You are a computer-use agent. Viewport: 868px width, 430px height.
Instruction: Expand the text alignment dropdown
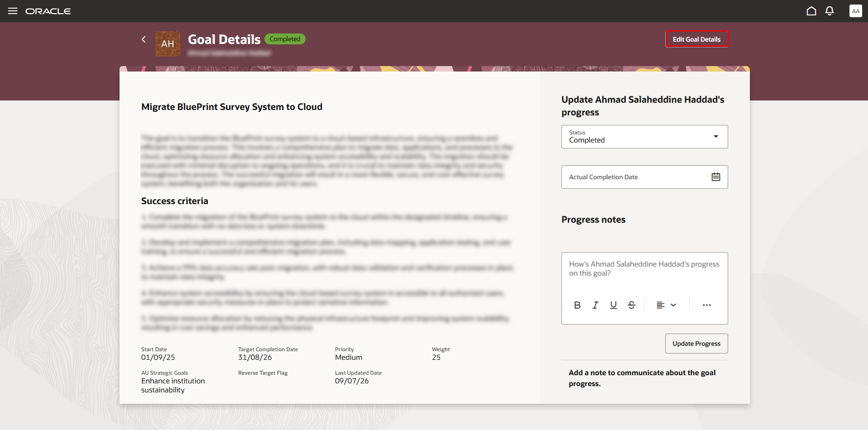[x=667, y=305]
